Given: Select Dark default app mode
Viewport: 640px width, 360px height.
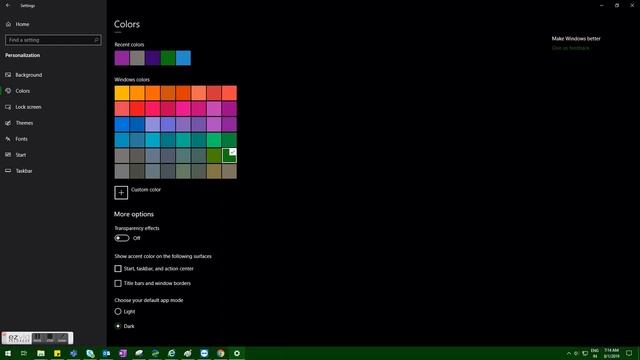Looking at the screenshot, I should 118,326.
